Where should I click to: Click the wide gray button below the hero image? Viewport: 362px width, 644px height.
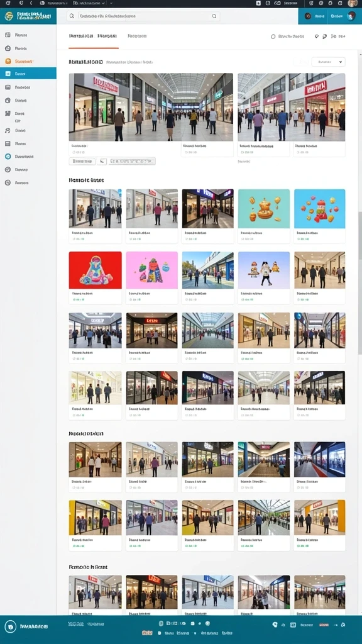[132, 162]
